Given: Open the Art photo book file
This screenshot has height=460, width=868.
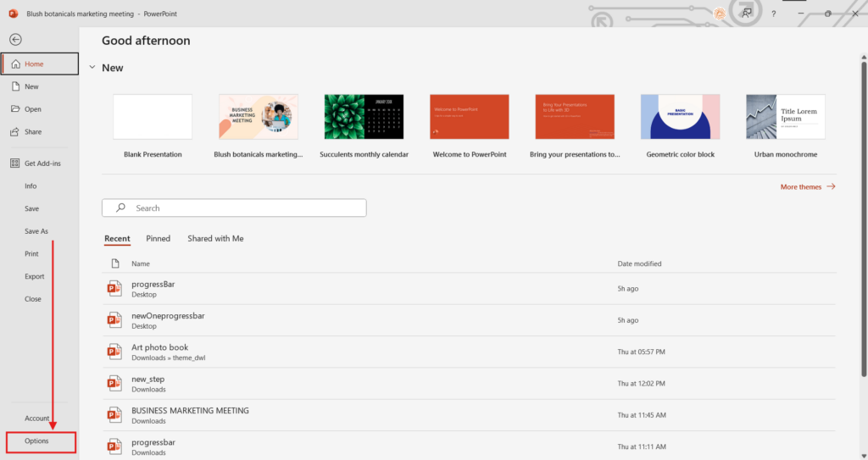Looking at the screenshot, I should tap(160, 347).
